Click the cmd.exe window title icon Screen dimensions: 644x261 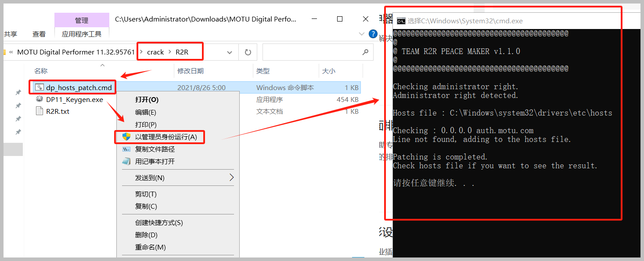(x=401, y=21)
